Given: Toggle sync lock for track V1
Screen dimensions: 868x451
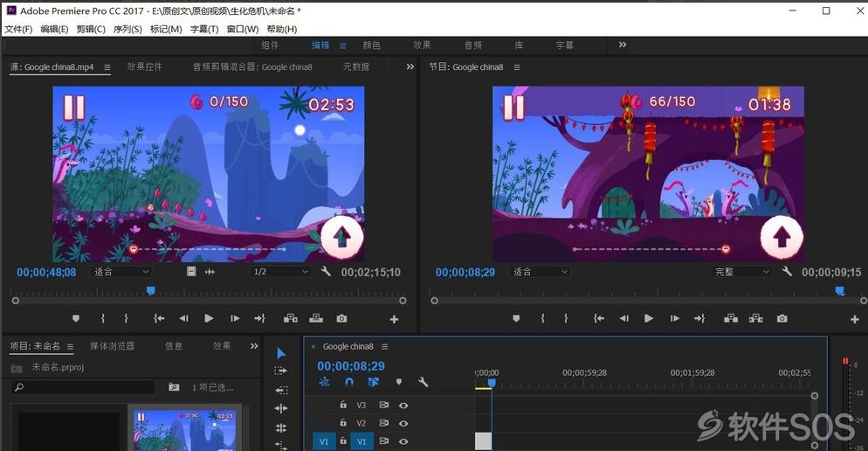Looking at the screenshot, I should point(383,441).
